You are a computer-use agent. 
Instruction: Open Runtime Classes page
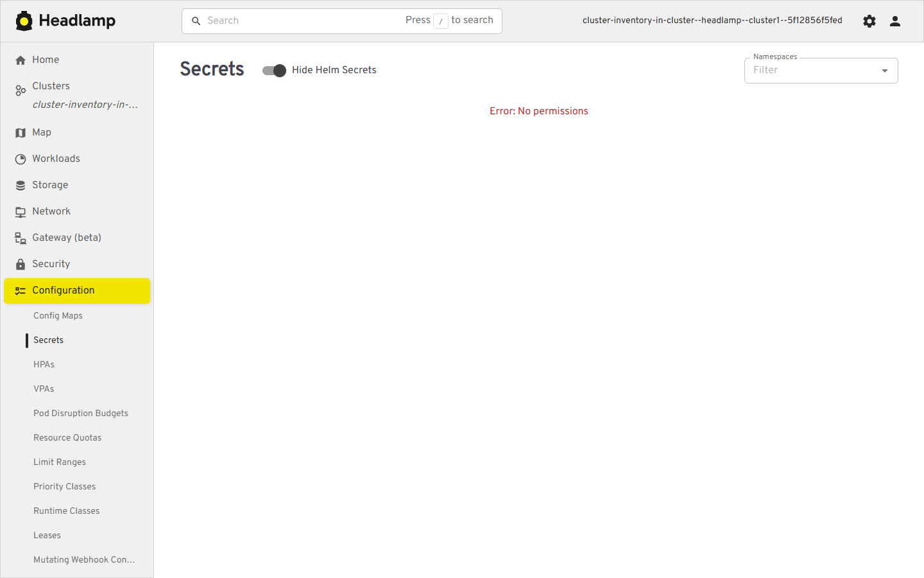click(x=66, y=511)
